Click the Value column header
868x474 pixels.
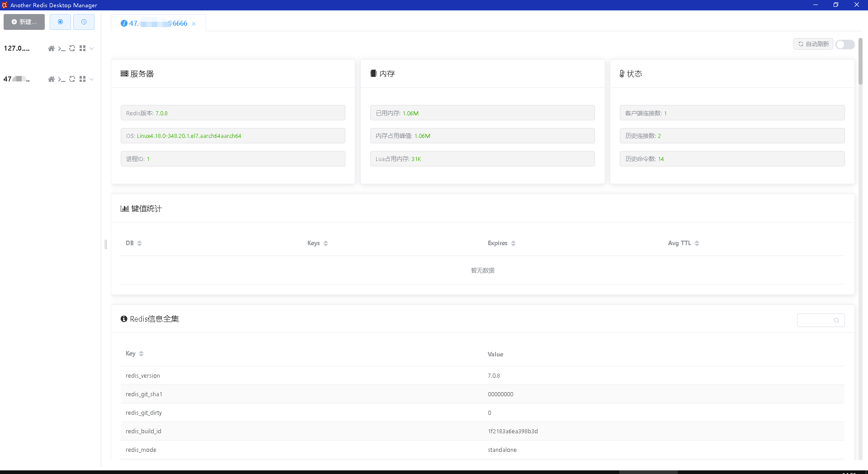[x=495, y=354]
